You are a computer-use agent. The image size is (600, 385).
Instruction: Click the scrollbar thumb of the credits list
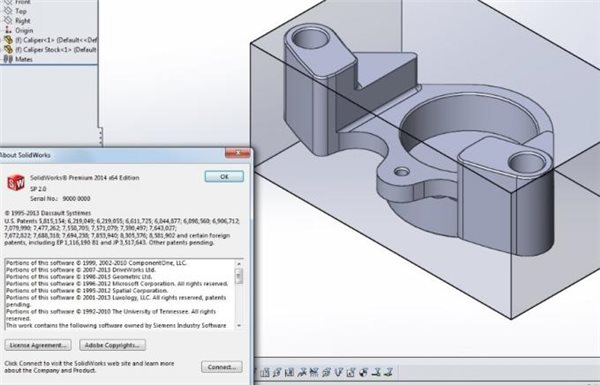click(x=239, y=276)
